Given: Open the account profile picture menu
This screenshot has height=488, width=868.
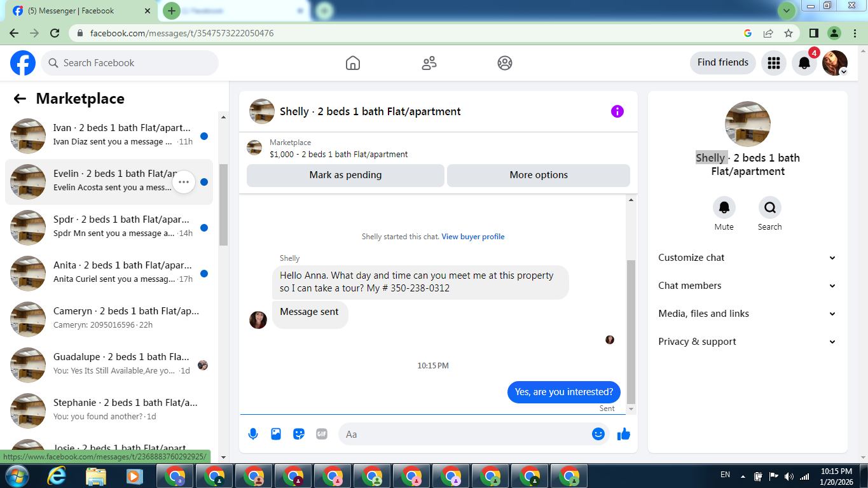Looking at the screenshot, I should tap(835, 63).
